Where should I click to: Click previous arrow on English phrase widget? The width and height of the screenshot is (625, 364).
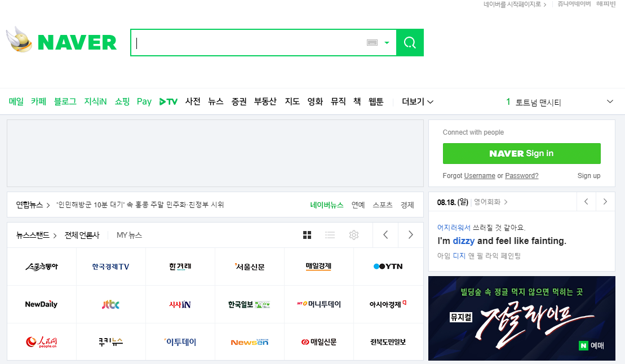(586, 201)
